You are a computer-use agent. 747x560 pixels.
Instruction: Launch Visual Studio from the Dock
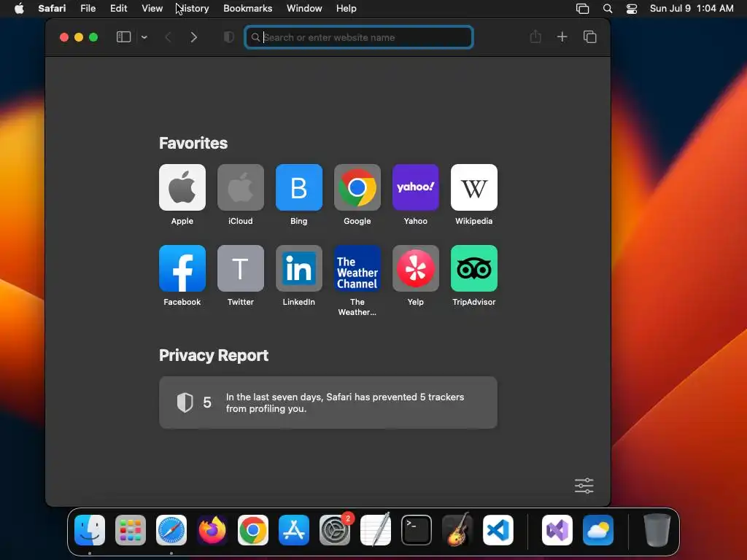click(557, 530)
